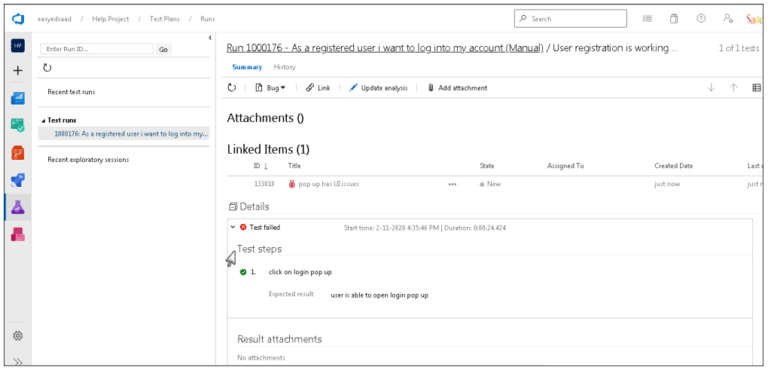Viewport: 768px width, 370px height.
Task: Collapse the Test runs tree node
Action: 43,121
